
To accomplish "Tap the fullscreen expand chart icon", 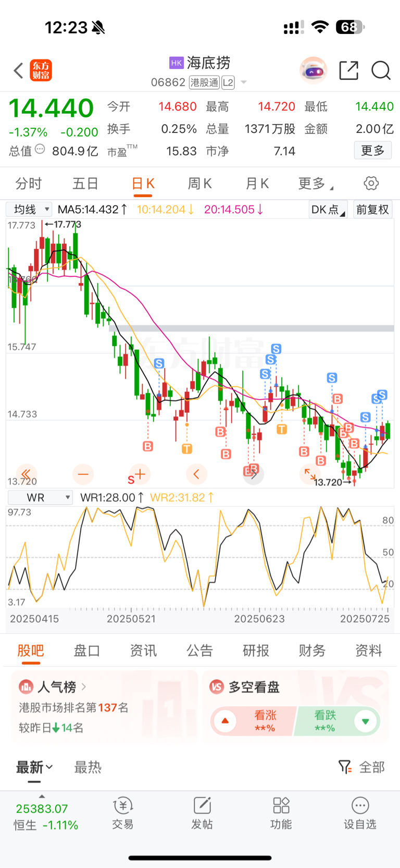I will coord(310,474).
